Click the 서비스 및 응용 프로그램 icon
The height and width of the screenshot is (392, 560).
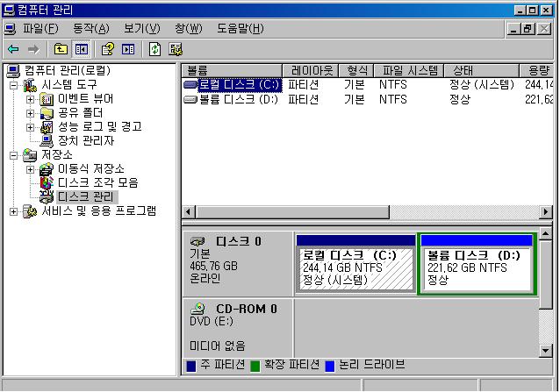[x=30, y=211]
